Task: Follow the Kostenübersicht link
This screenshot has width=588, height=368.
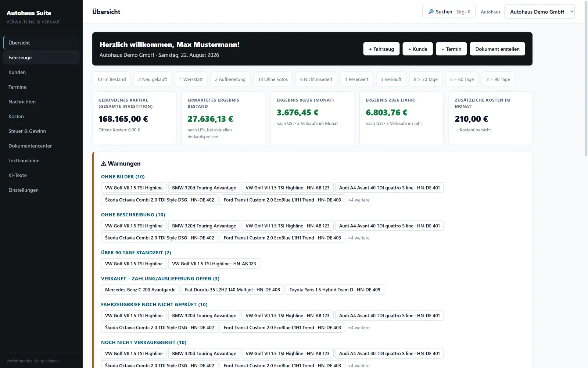Action: coord(473,130)
